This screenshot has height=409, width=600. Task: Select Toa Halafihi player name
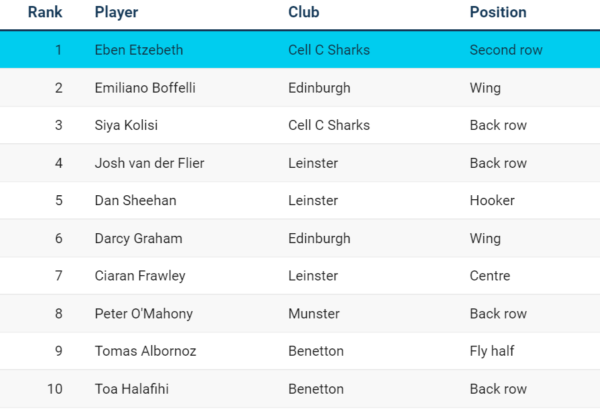132,389
